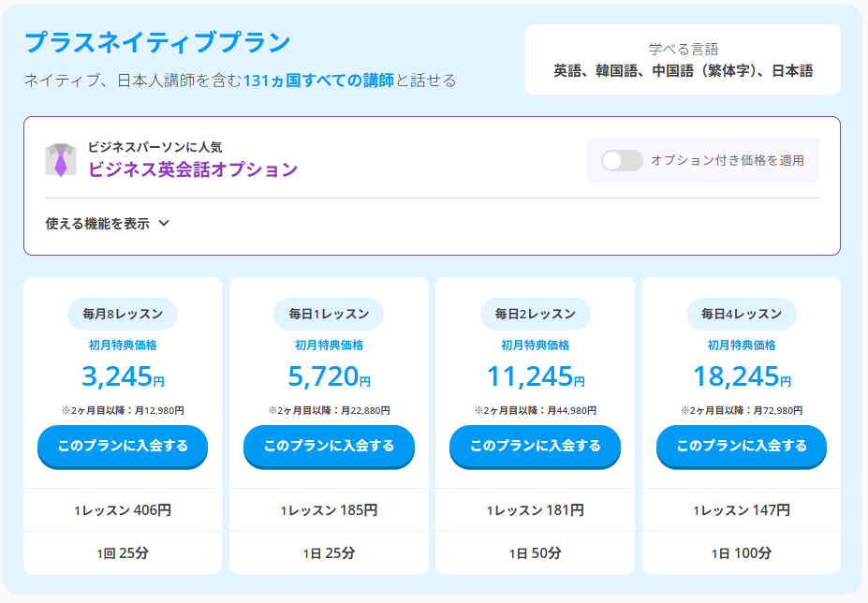Click the プラスネイティブプラン heading
868x603 pixels.
pos(157,42)
